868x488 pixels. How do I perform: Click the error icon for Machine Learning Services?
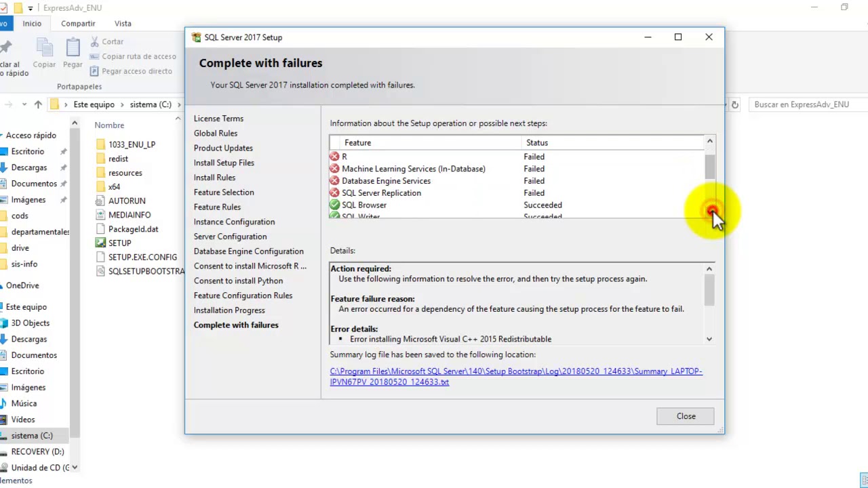coord(334,169)
